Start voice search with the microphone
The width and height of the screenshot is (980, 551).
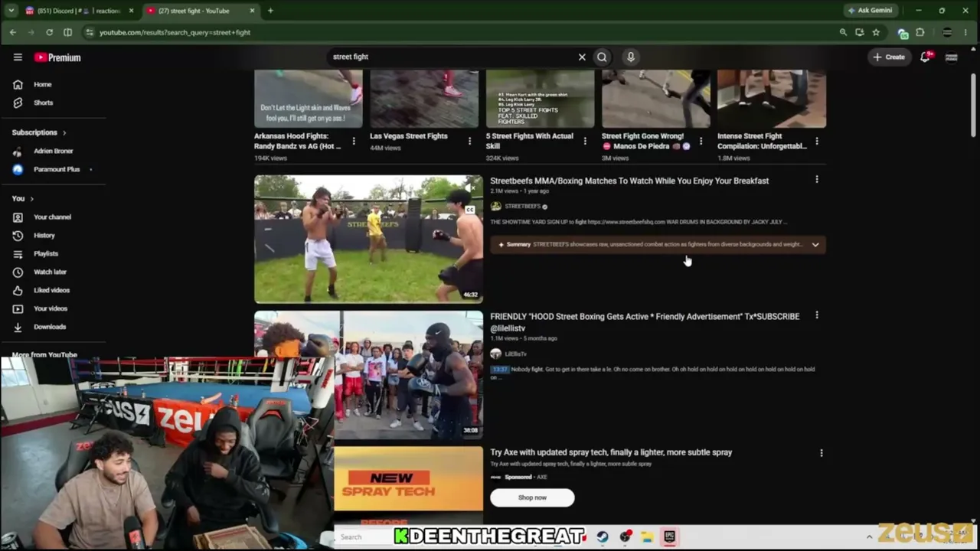click(x=631, y=57)
